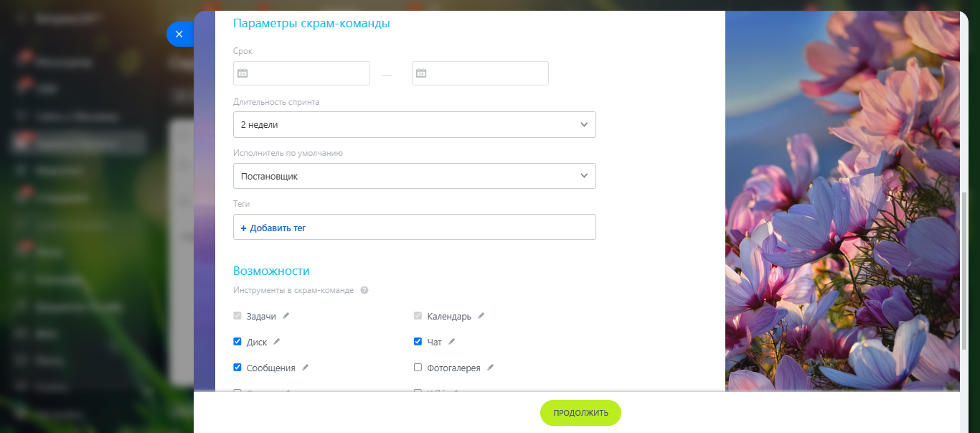This screenshot has width=980, height=433.
Task: Edit the Фотогалерея tool name with its pencil
Action: pos(491,367)
